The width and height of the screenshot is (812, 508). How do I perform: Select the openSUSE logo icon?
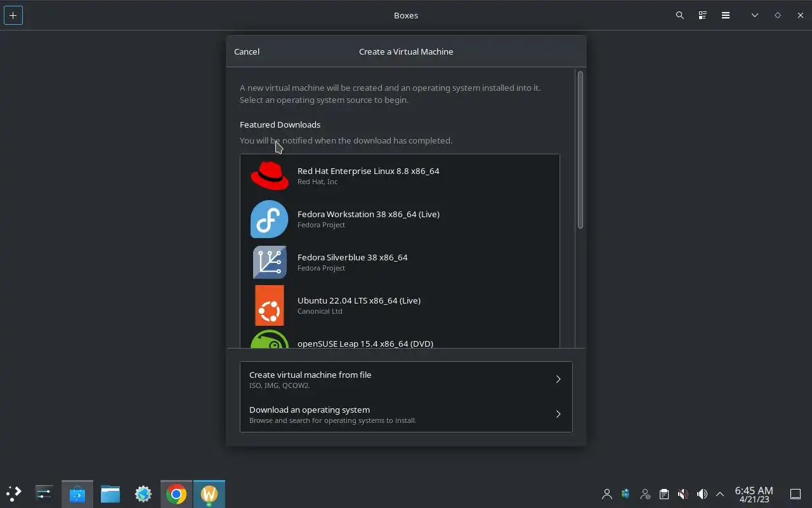pos(270,339)
